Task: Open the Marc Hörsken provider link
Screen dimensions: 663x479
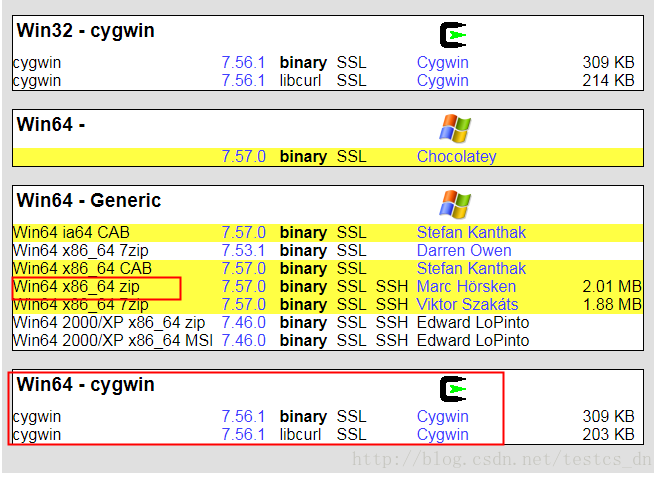Action: point(466,287)
